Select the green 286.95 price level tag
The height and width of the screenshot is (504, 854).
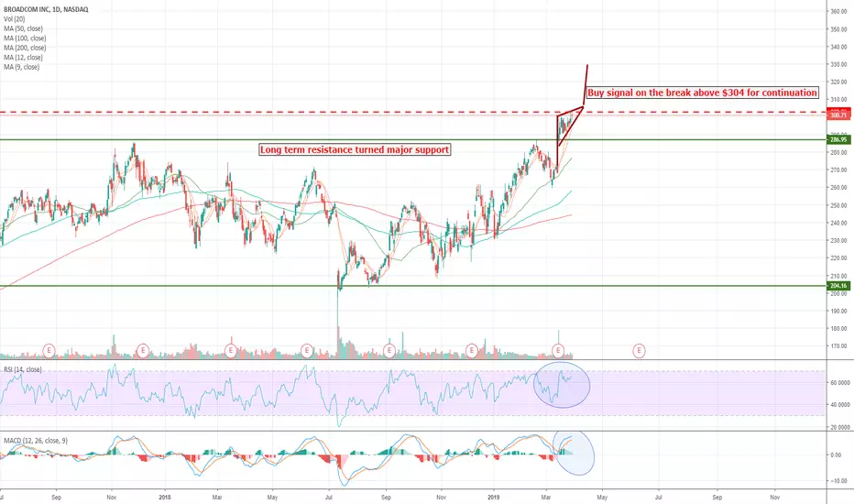coord(838,140)
